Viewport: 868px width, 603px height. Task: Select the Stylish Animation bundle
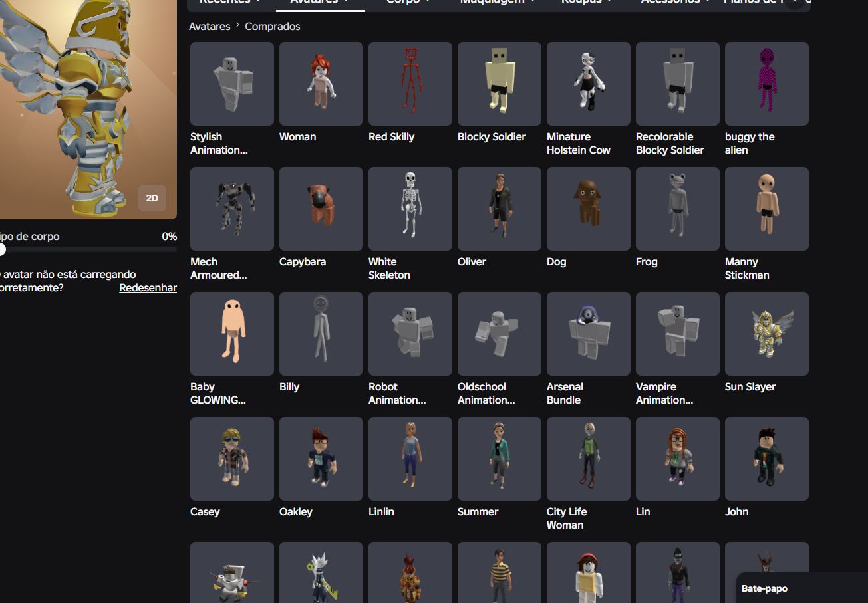[232, 84]
